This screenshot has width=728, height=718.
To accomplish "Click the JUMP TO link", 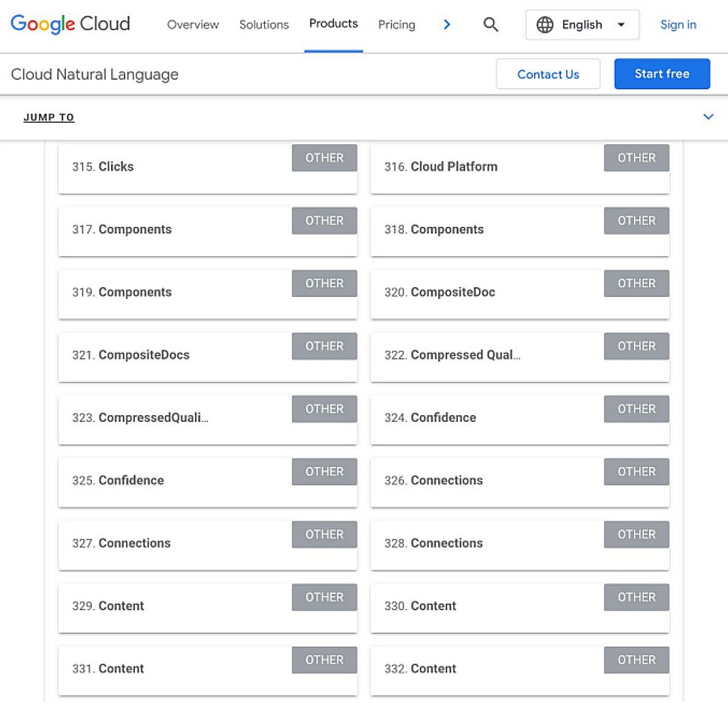I will 49,117.
